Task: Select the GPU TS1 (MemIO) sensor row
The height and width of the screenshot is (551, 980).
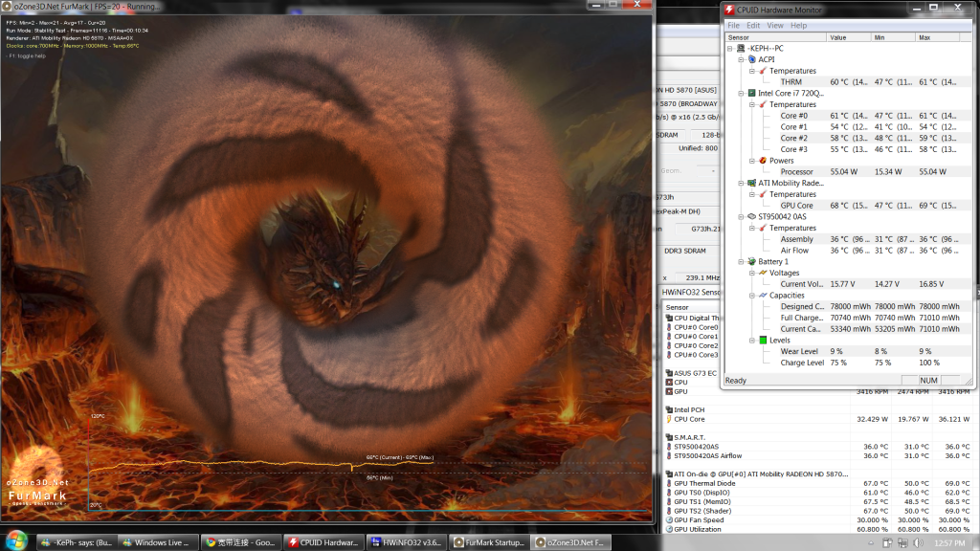Action: [x=819, y=501]
